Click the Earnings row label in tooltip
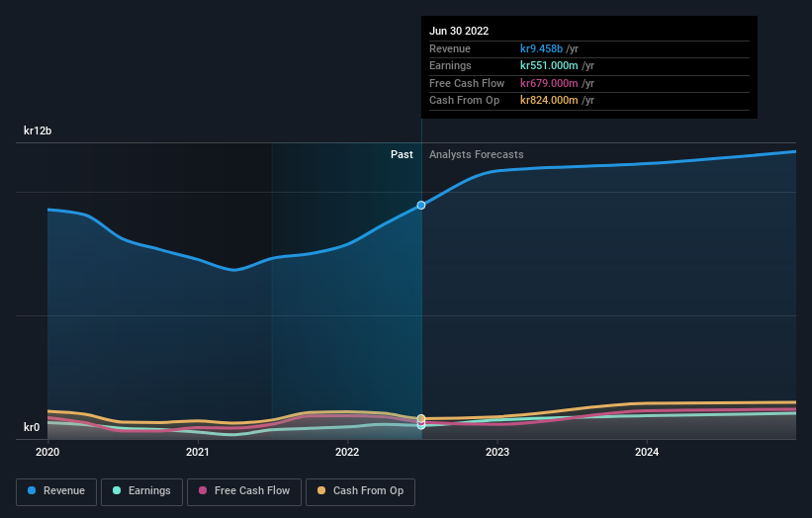 click(451, 65)
